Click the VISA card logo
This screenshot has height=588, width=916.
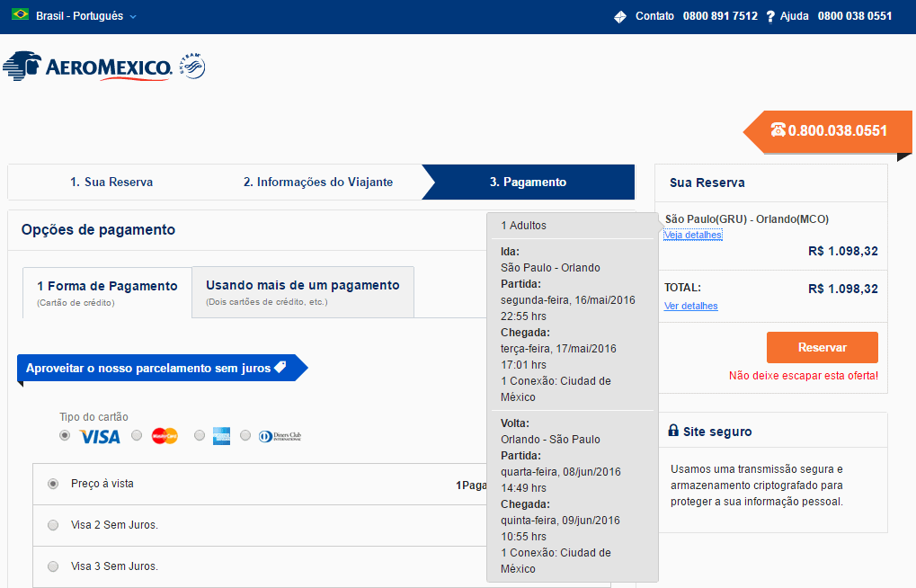[x=100, y=437]
